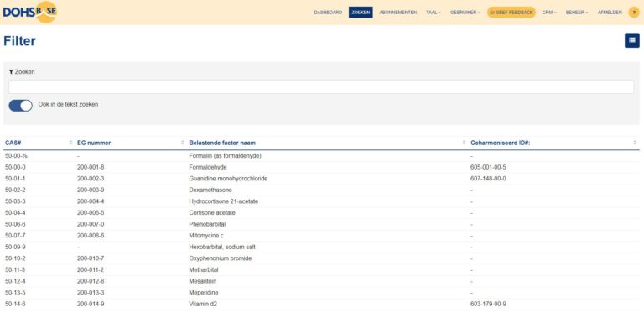
Task: Open the Phenobarbital entry
Action: point(207,224)
